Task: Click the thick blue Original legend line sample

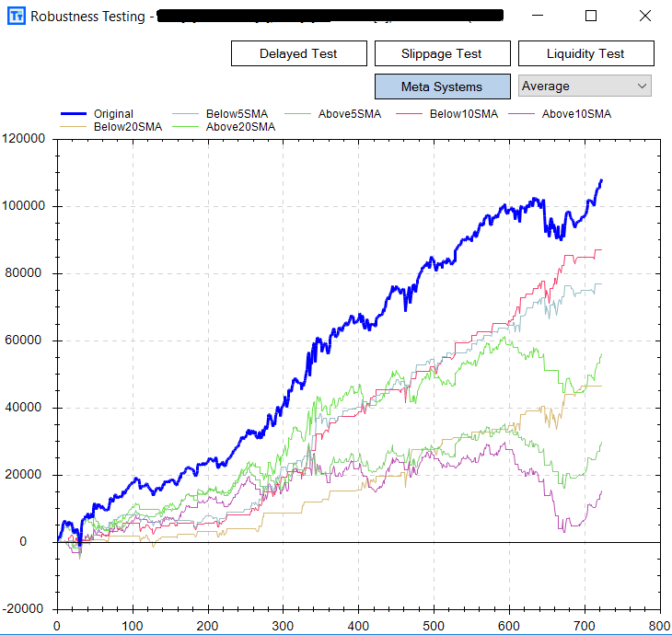Action: [74, 114]
